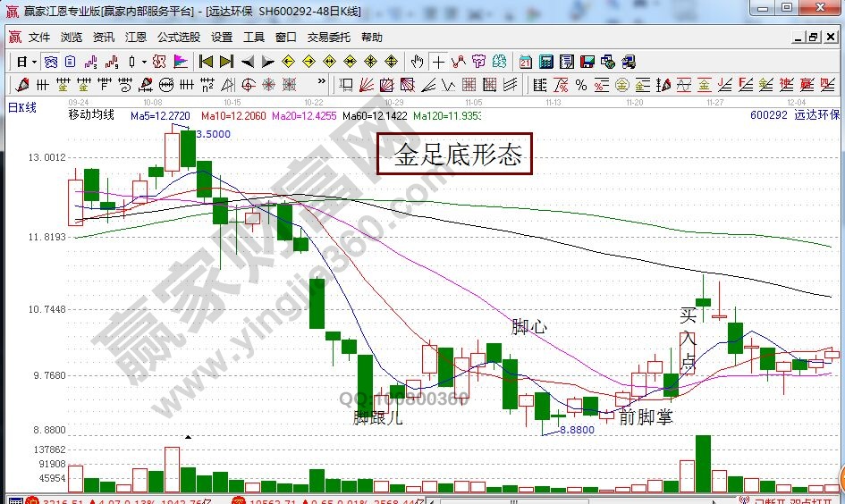Click the red floppy disk save icon
The width and height of the screenshot is (845, 504).
(x=587, y=62)
